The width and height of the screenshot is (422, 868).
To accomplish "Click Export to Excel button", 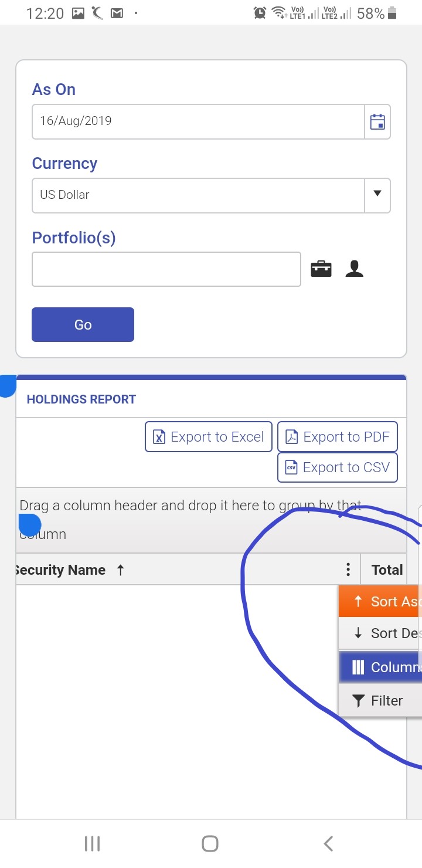I will (x=209, y=437).
